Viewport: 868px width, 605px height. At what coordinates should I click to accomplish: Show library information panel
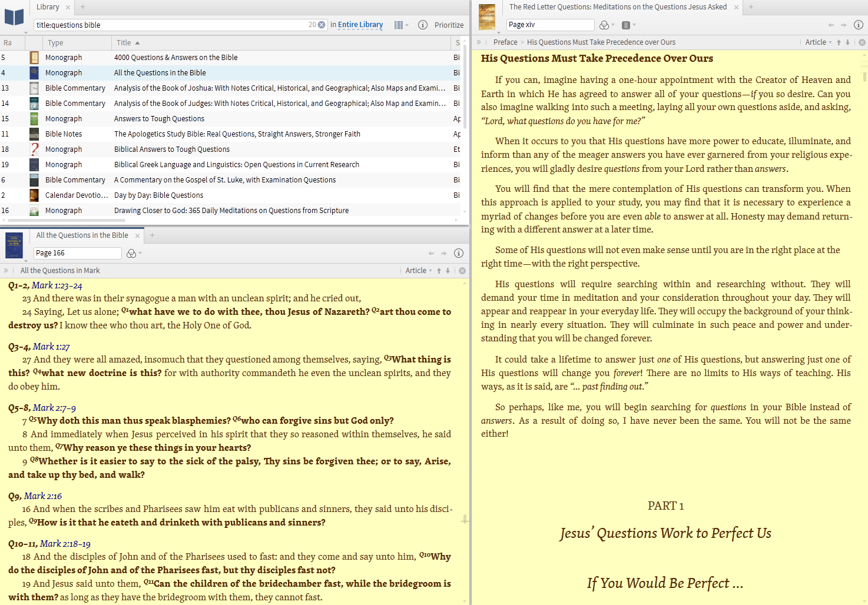(x=423, y=25)
